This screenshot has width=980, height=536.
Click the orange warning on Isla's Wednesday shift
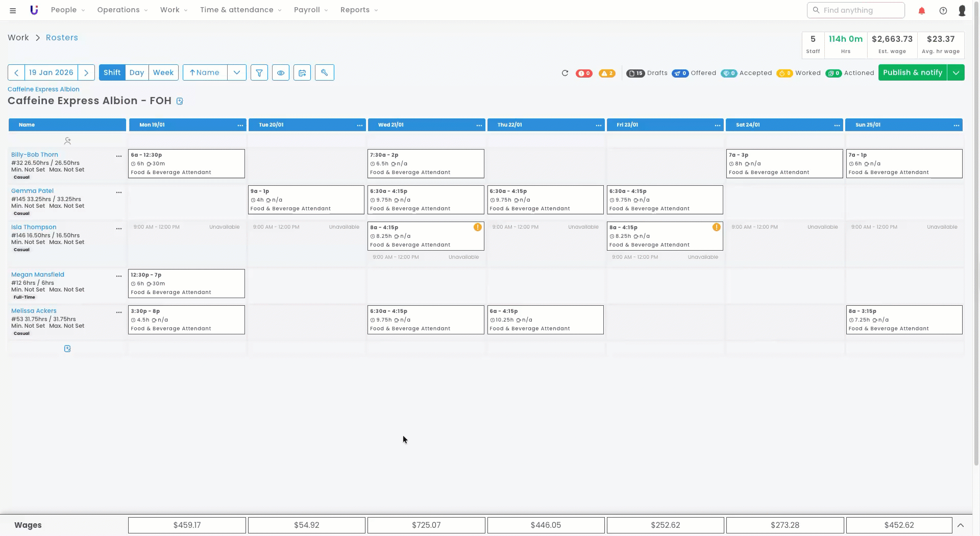[477, 227]
